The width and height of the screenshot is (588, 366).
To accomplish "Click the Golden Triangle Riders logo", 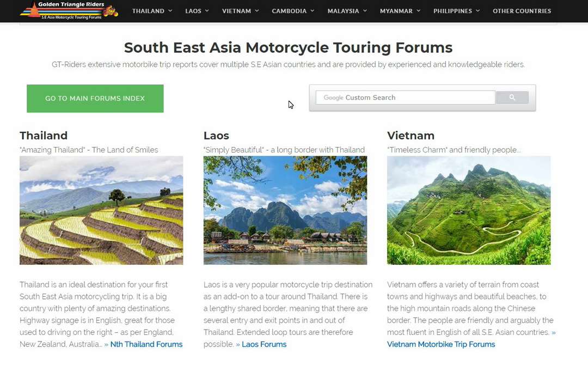I will point(69,10).
